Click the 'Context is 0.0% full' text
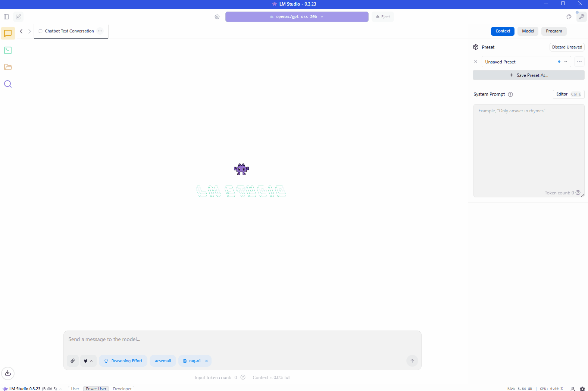The image size is (588, 391). click(x=272, y=377)
